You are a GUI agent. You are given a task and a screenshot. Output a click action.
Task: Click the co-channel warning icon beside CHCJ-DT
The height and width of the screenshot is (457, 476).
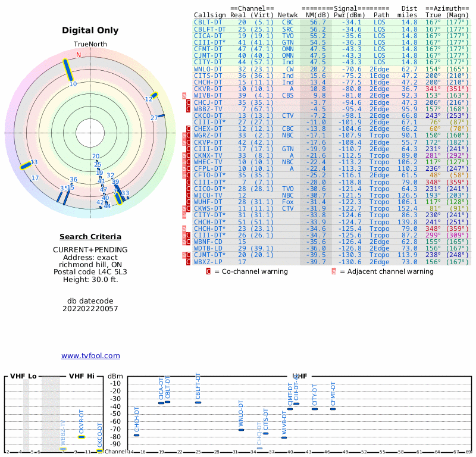click(x=189, y=102)
